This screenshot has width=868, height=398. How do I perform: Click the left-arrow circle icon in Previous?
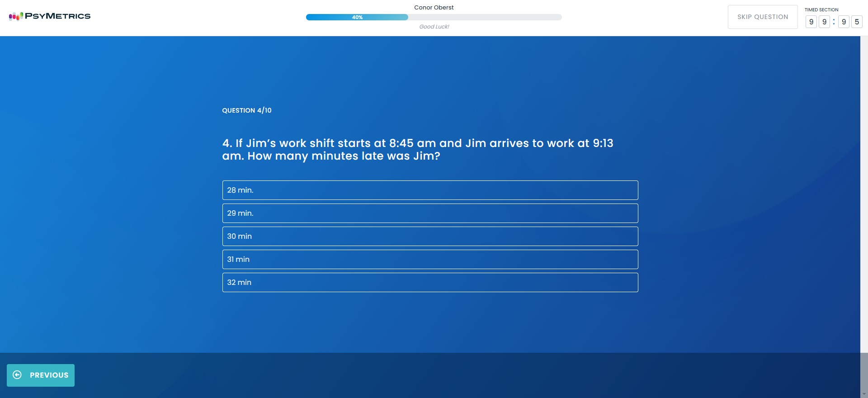[17, 375]
